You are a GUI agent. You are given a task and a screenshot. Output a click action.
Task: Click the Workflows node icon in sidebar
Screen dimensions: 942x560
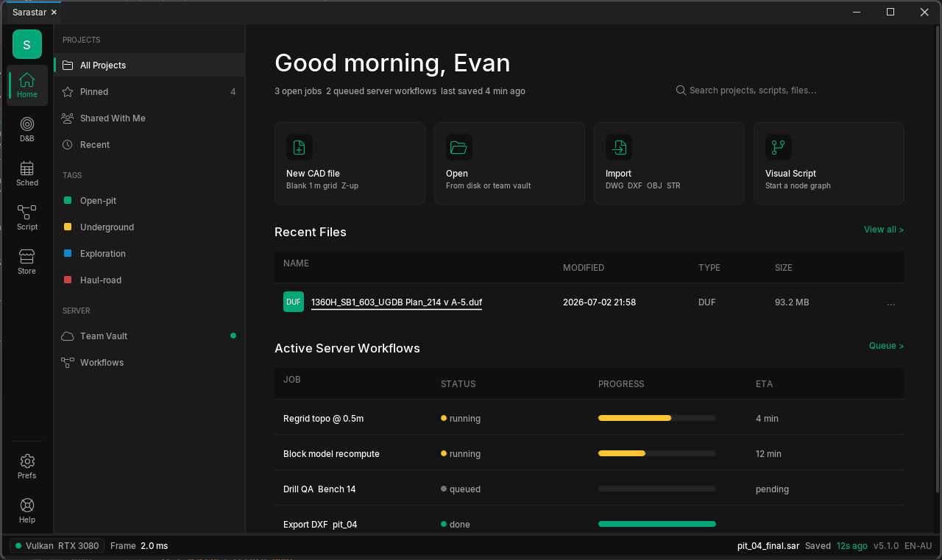[68, 363]
